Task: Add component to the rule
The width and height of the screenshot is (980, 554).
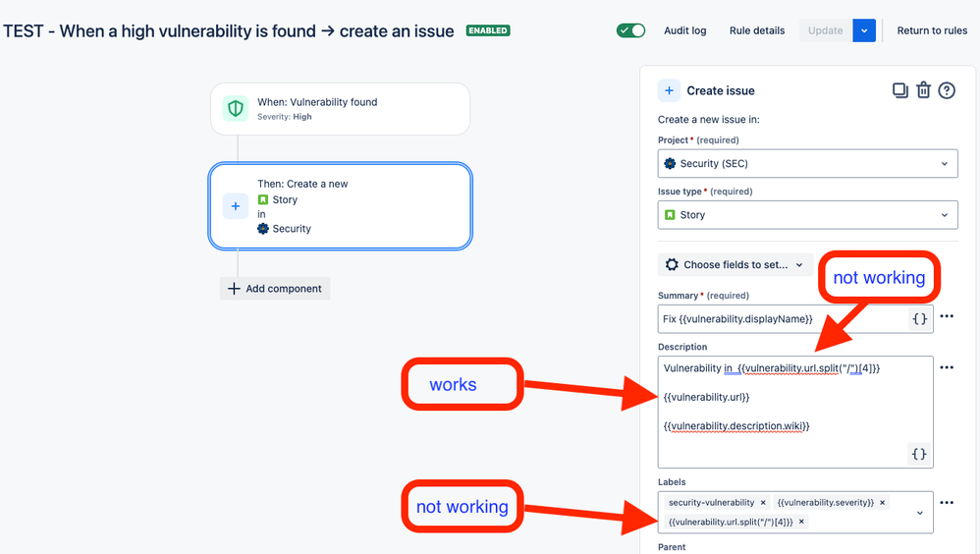Action: (275, 288)
